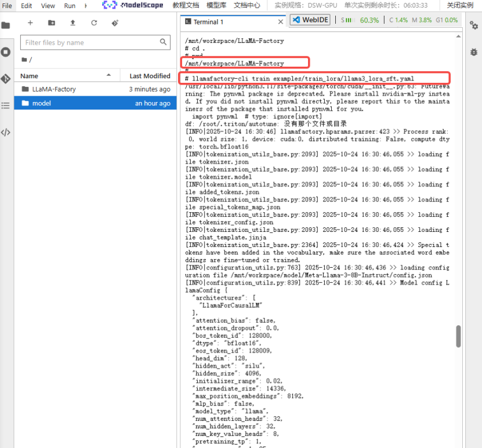Click the refresh file list icon
The image size is (482, 448).
(x=94, y=23)
